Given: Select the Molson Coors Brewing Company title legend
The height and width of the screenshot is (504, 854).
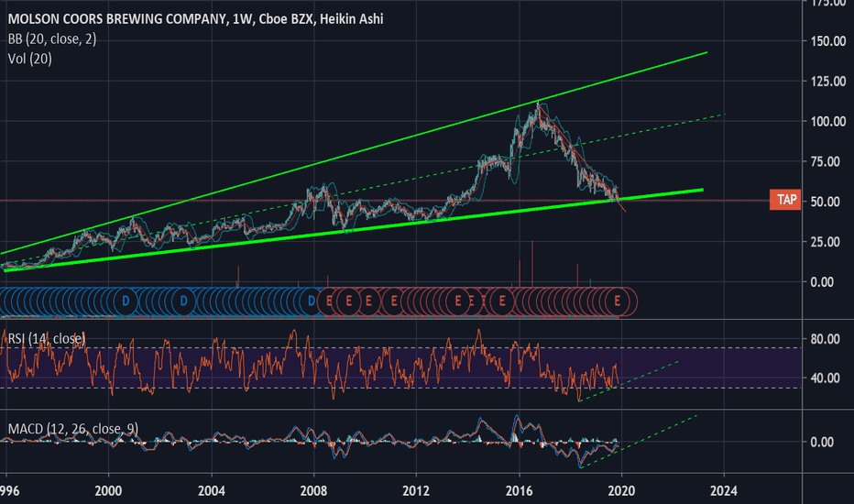Looking at the screenshot, I should pyautogui.click(x=195, y=19).
